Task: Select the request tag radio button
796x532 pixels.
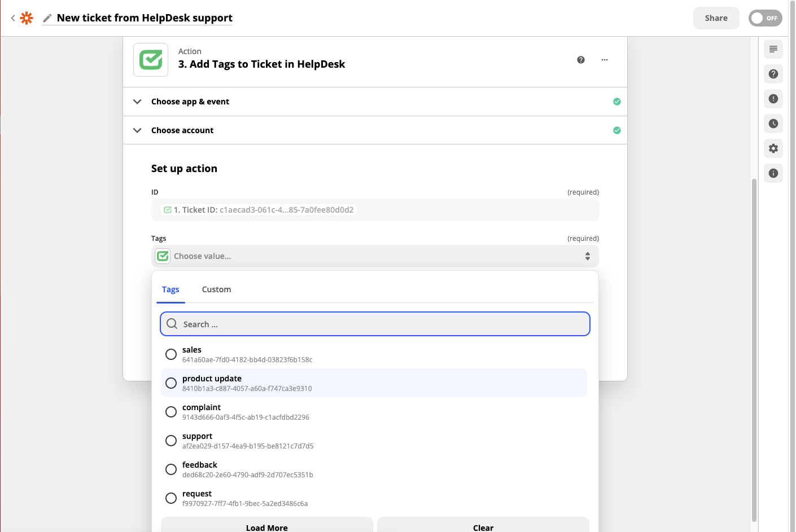Action: coord(171,498)
